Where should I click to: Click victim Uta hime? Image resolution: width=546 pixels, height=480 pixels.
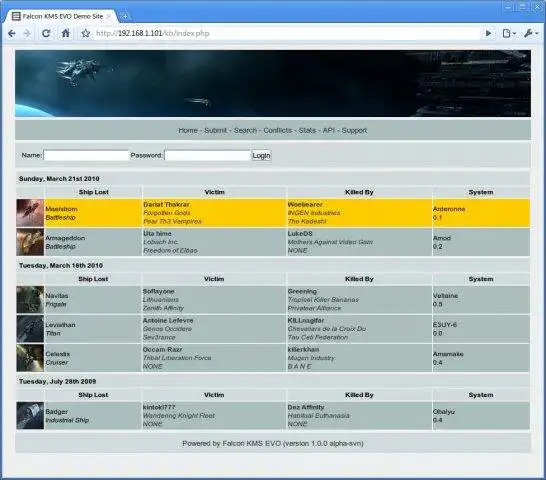click(x=157, y=234)
